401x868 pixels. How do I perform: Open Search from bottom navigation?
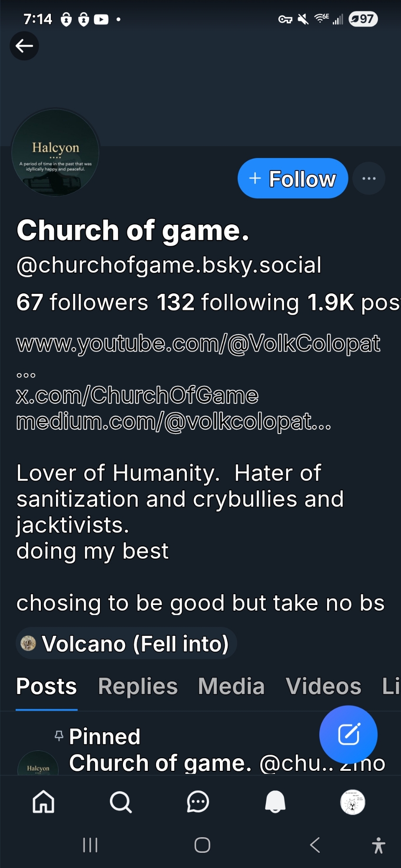[120, 801]
